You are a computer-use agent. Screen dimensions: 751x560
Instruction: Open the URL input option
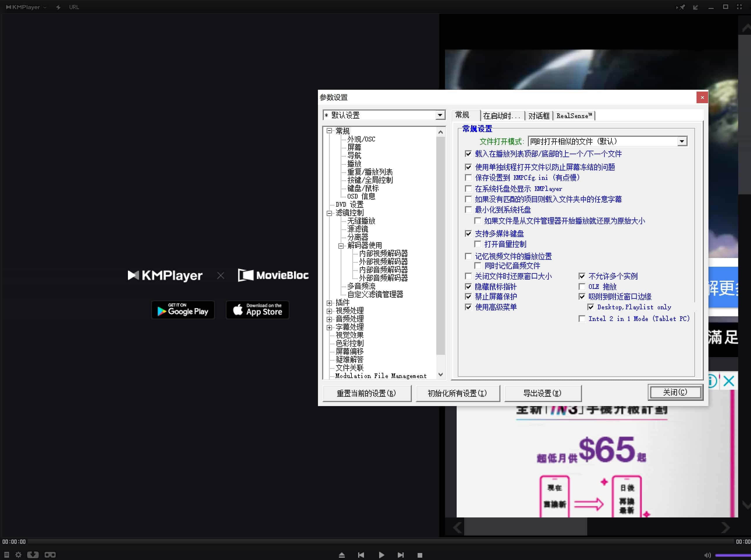pyautogui.click(x=74, y=7)
